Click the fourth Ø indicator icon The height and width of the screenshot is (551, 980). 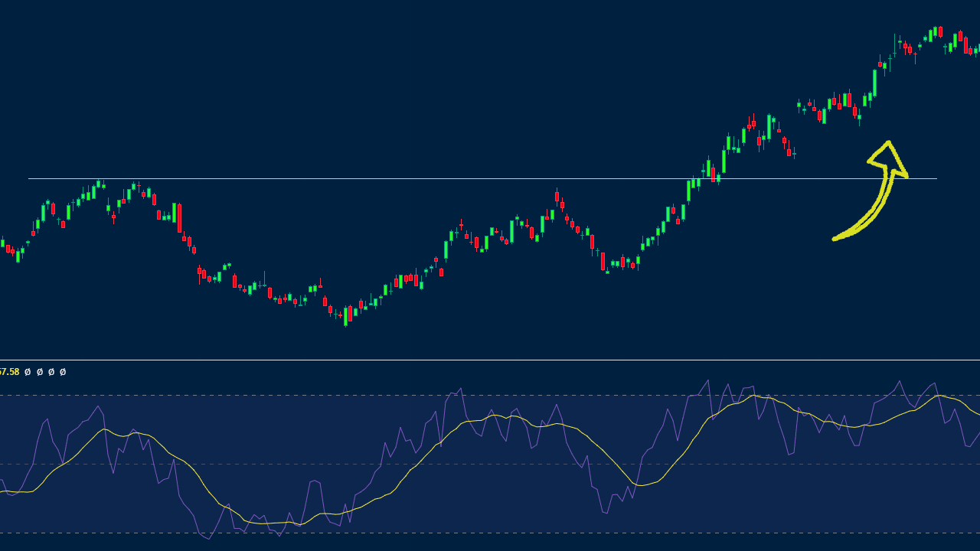[x=63, y=373]
